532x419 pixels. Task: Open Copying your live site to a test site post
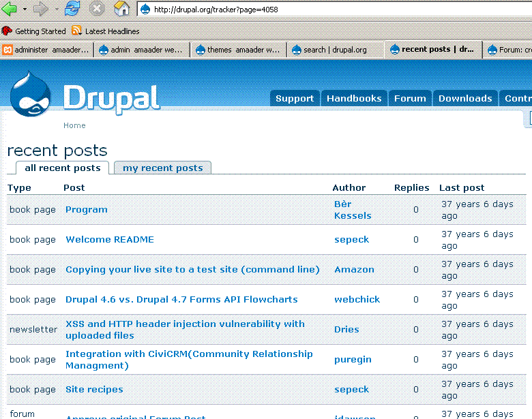(x=192, y=270)
